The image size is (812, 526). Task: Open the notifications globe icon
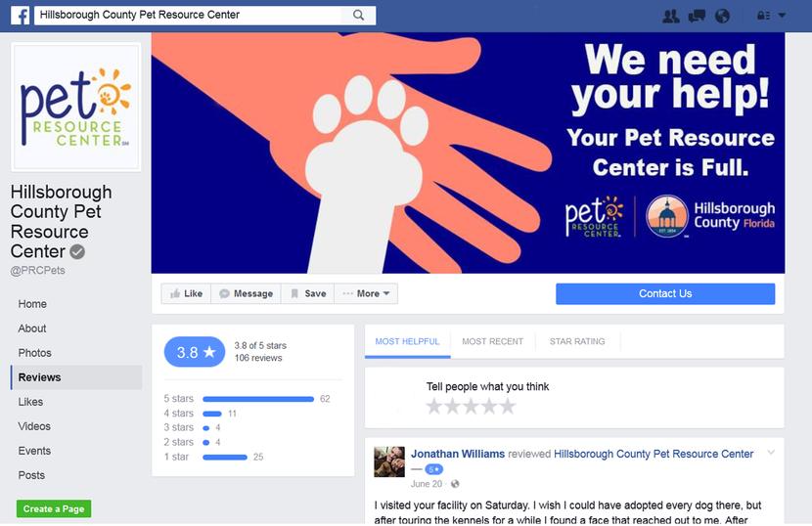(x=722, y=16)
